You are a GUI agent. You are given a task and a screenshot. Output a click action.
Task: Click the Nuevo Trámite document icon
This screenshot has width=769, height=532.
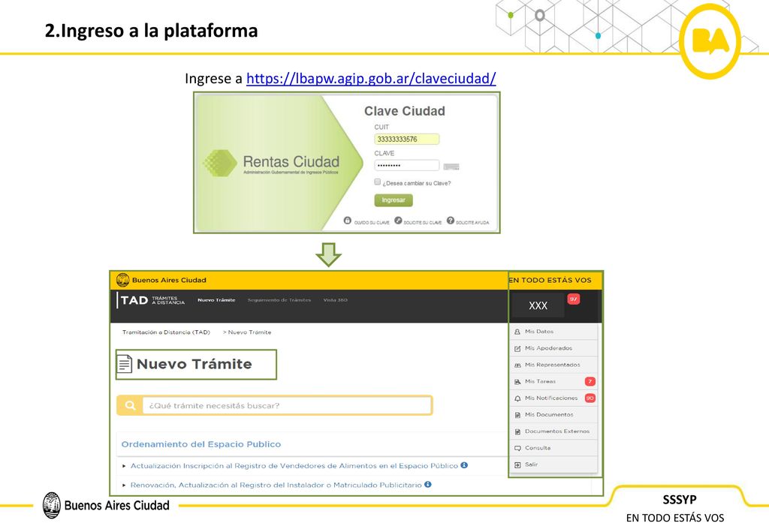[125, 364]
